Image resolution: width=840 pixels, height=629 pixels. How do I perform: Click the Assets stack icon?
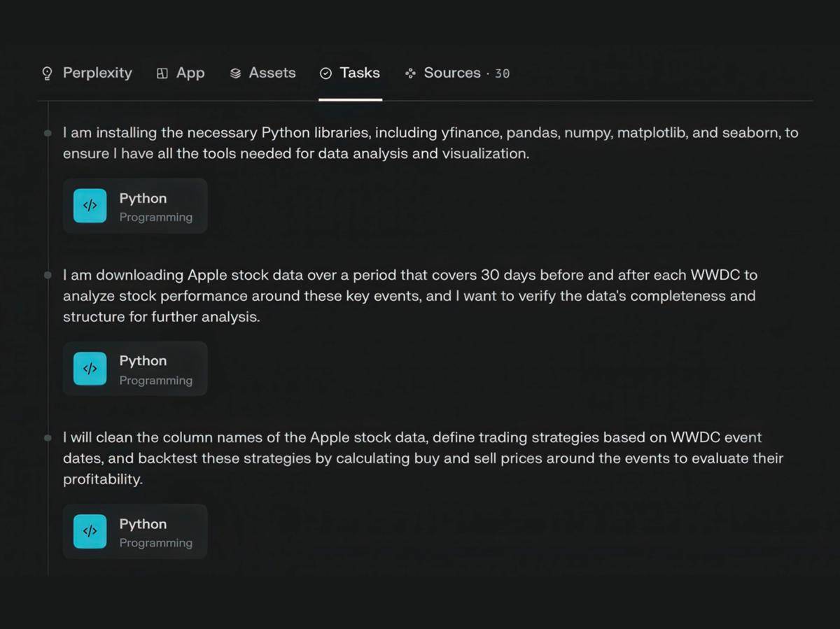click(x=236, y=73)
